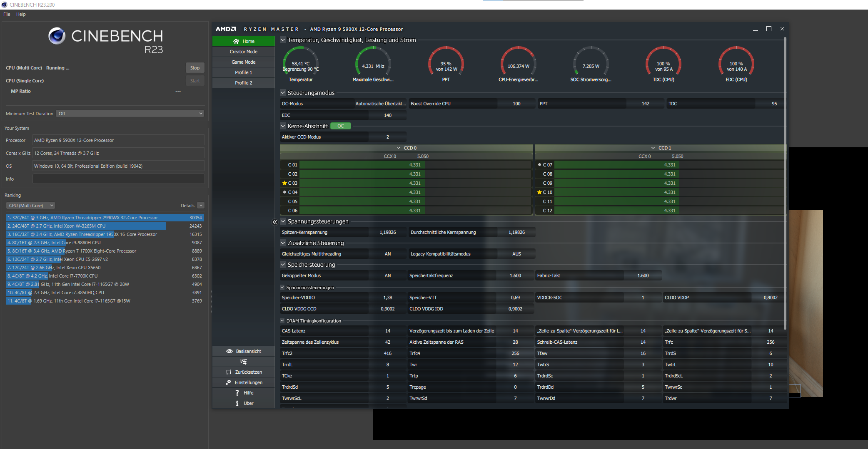This screenshot has height=449, width=868.
Task: Stop the running CPU Multi Core test
Action: [195, 68]
